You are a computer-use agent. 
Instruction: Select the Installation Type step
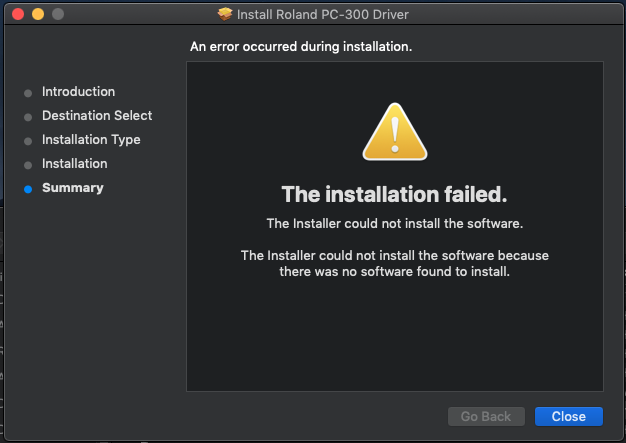pyautogui.click(x=91, y=140)
